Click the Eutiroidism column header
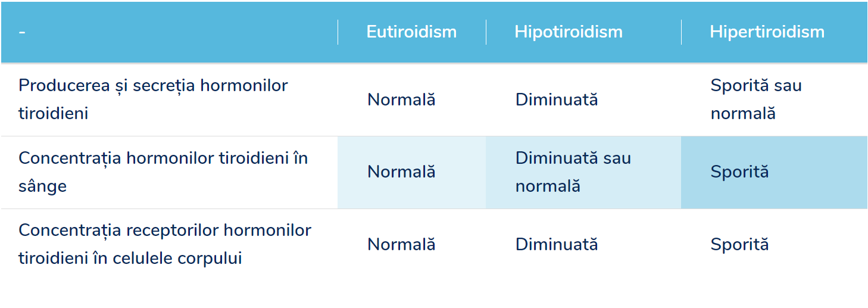 point(411,32)
